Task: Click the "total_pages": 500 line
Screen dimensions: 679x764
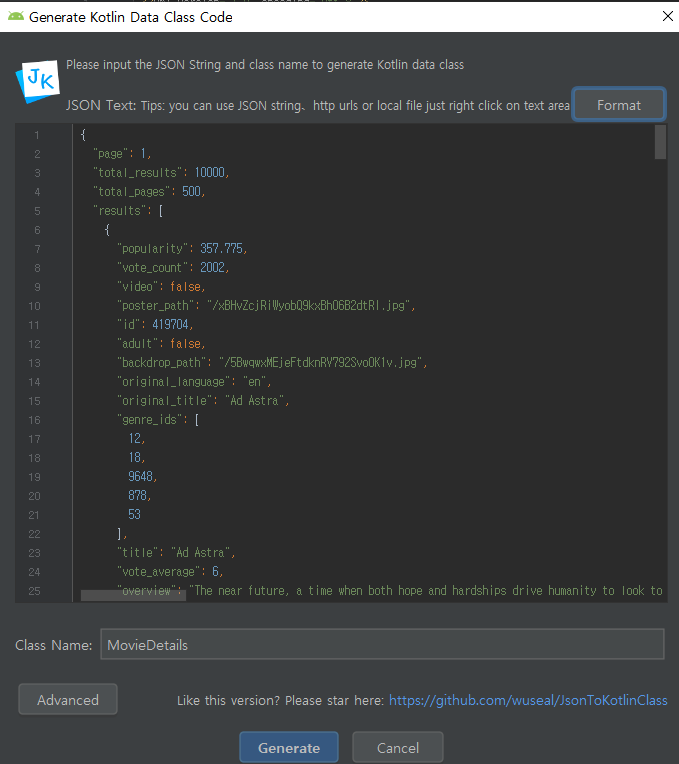Action: tap(149, 191)
